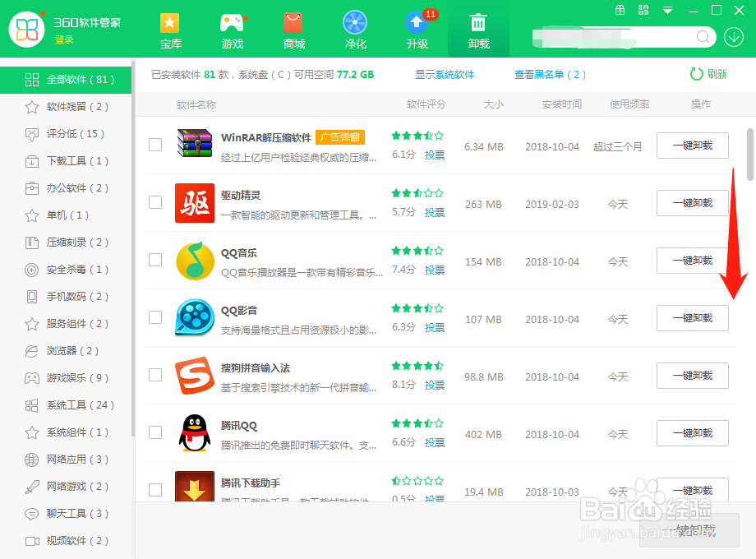This screenshot has height=559, width=756.
Task: Select the checkbox for QQ音乐
Action: 155,261
